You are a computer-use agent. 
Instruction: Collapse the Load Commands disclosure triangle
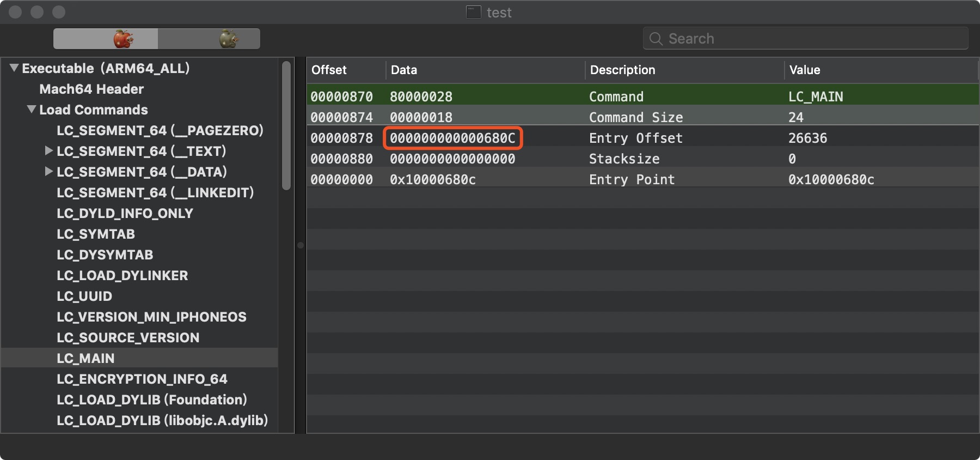32,110
